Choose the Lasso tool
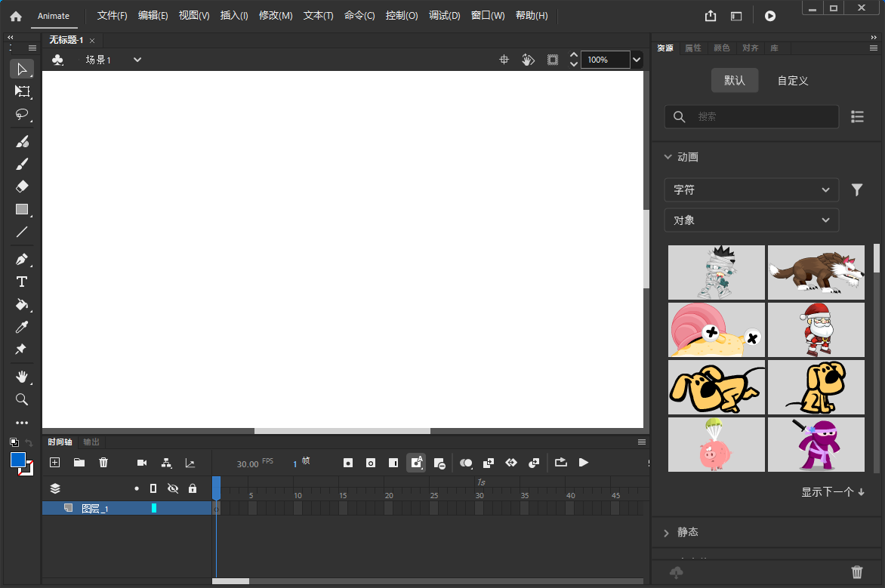The height and width of the screenshot is (588, 885). coord(21,115)
